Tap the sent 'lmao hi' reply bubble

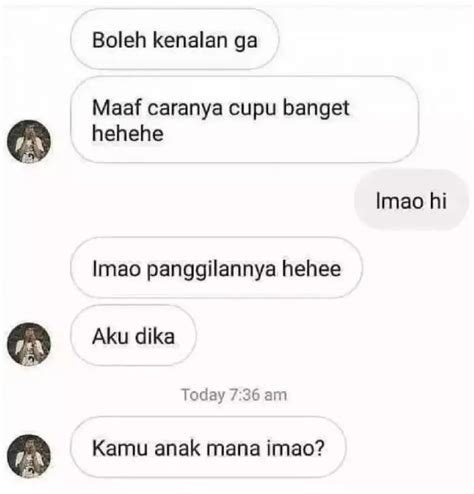pos(411,201)
